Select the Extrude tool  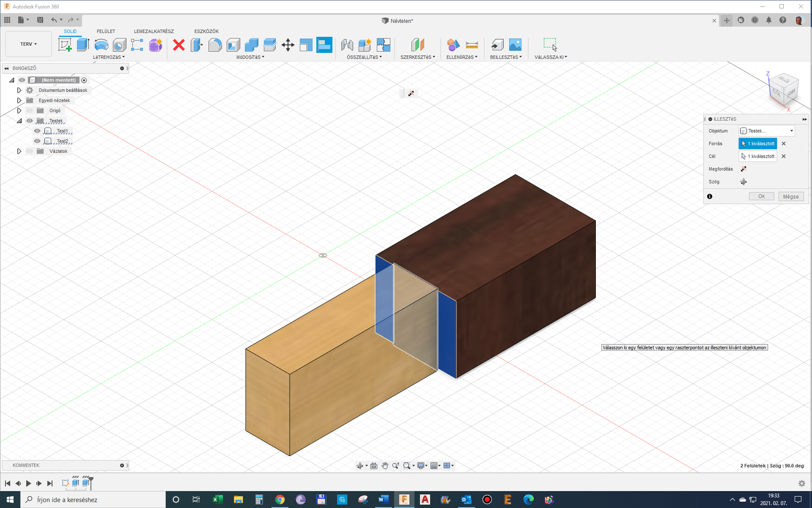pos(83,45)
